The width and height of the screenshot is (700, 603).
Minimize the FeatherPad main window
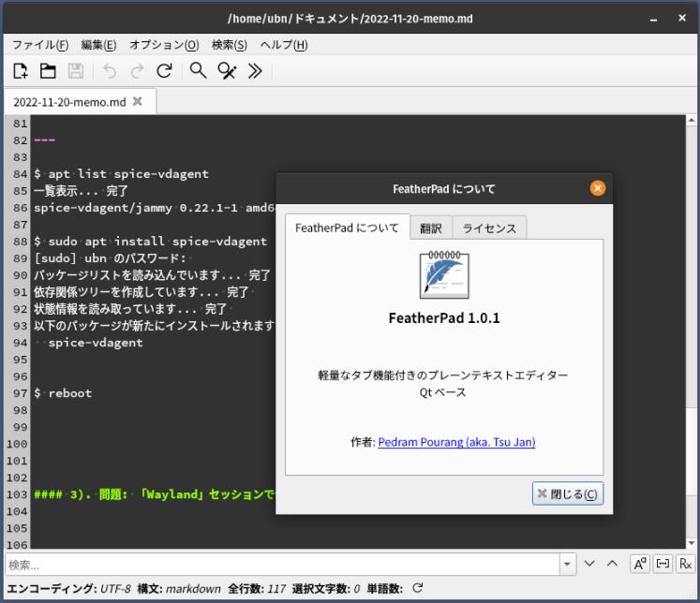point(653,19)
